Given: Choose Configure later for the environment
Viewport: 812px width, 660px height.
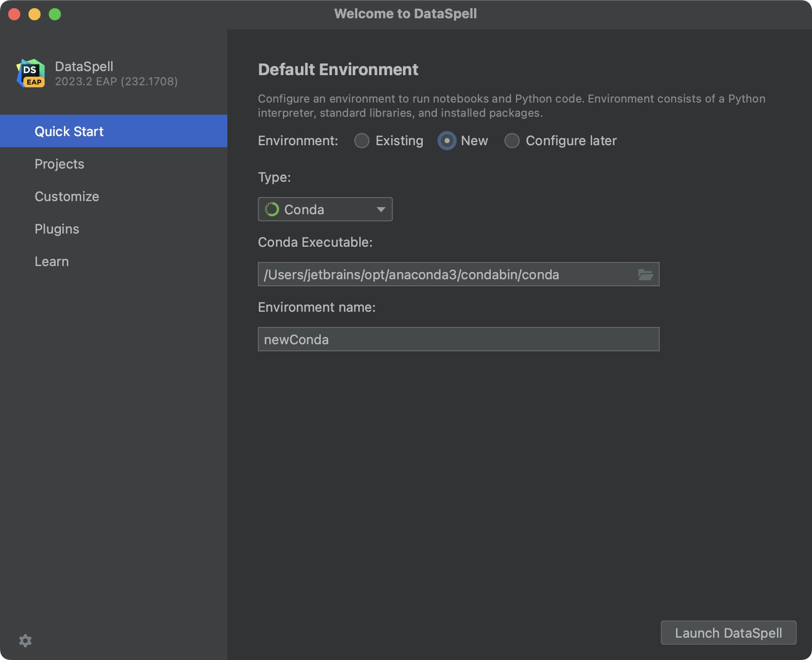Looking at the screenshot, I should (512, 141).
